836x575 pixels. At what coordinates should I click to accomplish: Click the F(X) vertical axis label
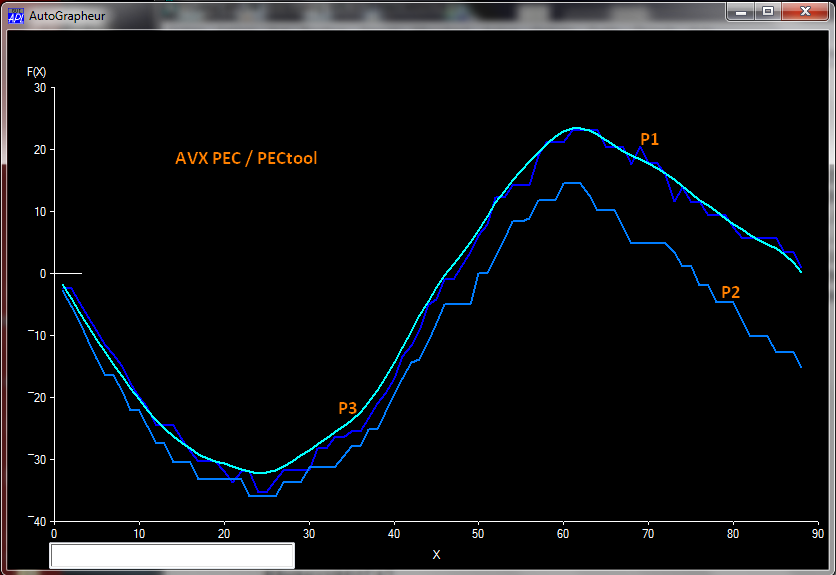coord(36,72)
